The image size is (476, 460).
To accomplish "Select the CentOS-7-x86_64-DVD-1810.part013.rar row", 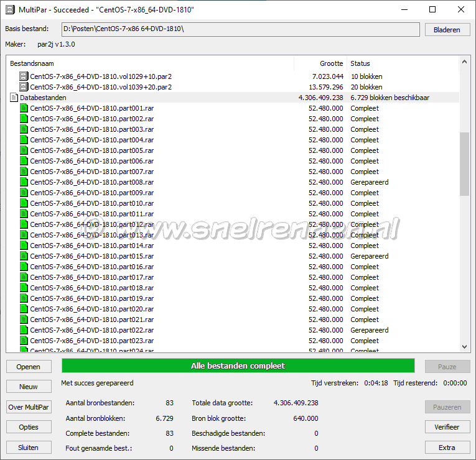I will pyautogui.click(x=233, y=235).
